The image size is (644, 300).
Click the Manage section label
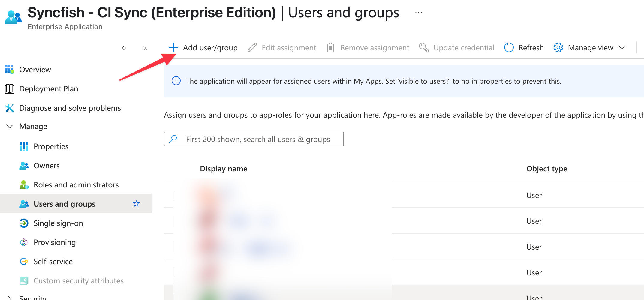coord(33,126)
